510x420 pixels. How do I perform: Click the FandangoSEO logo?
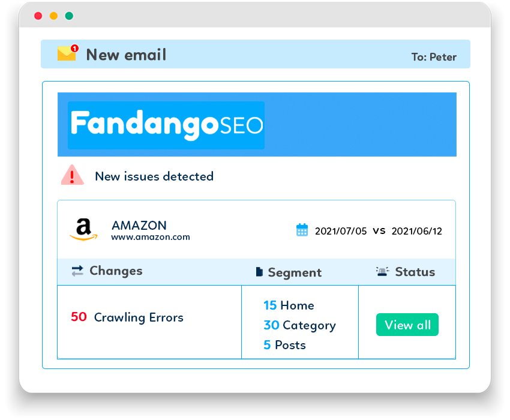coord(166,125)
